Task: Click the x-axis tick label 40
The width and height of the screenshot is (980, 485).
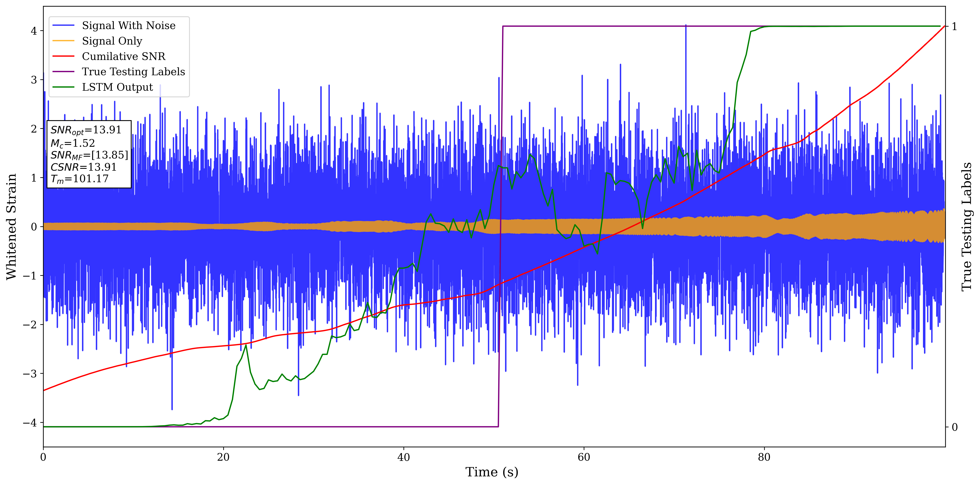Action: (x=403, y=457)
